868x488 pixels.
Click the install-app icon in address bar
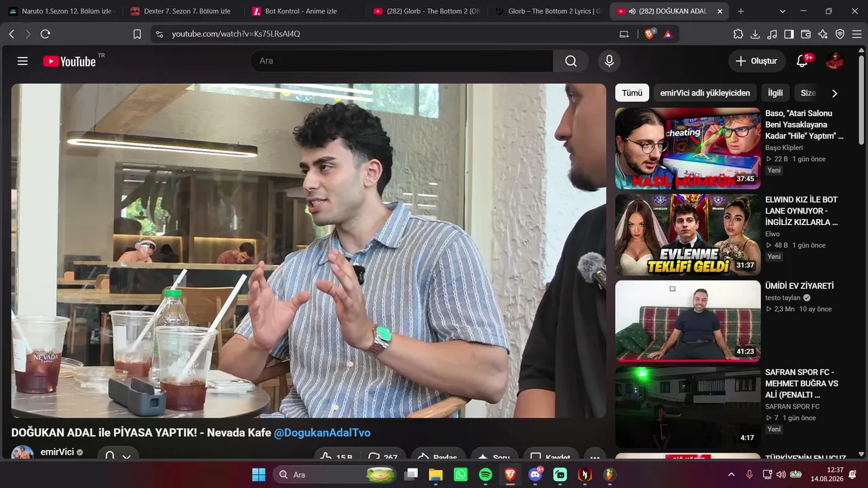pos(624,34)
